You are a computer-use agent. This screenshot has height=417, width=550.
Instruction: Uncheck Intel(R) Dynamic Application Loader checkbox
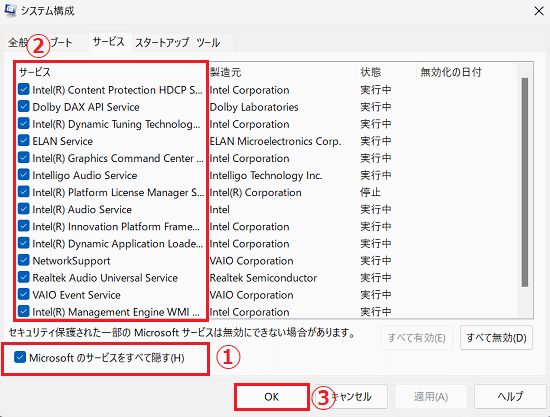(24, 243)
